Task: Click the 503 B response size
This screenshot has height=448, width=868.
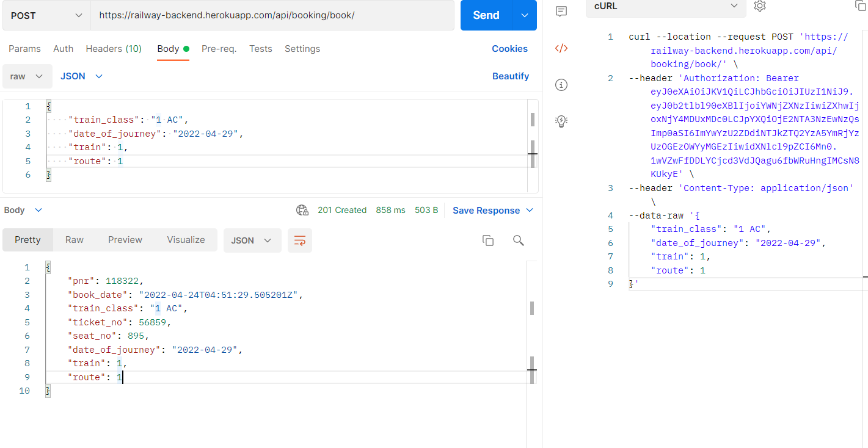Action: tap(426, 210)
